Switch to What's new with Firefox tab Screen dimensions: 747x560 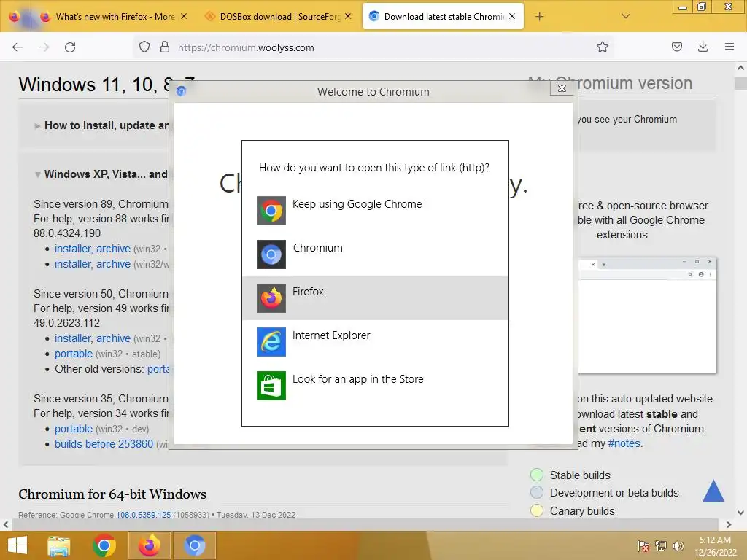click(115, 17)
